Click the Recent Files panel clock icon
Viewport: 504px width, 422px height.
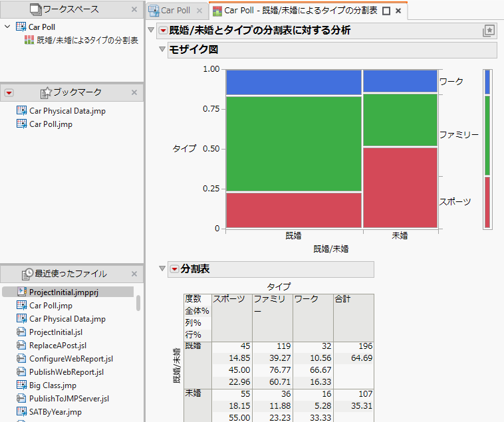pyautogui.click(x=27, y=274)
